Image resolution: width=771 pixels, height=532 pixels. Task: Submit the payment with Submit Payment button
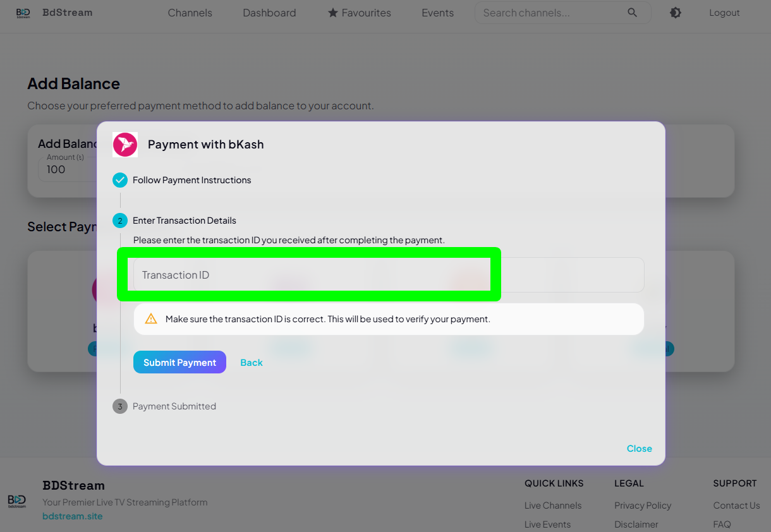pos(179,362)
